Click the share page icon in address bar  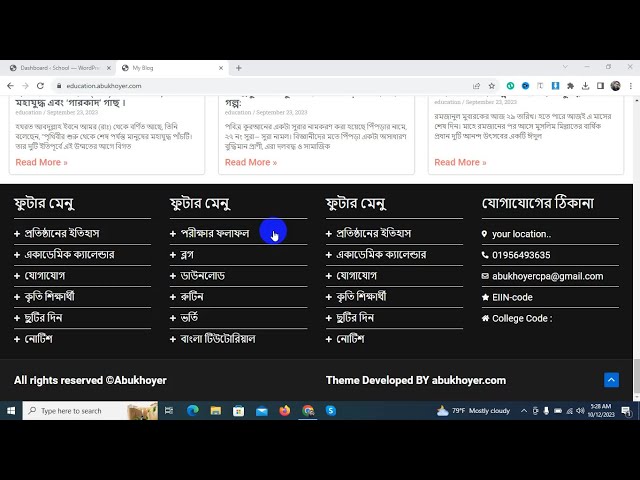tap(476, 86)
